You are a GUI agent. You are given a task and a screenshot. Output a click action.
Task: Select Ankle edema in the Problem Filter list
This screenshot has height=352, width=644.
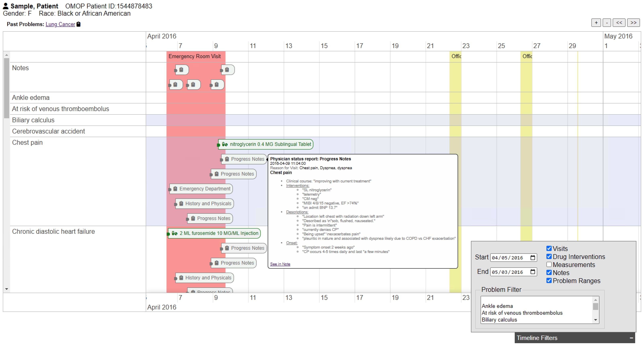point(497,306)
